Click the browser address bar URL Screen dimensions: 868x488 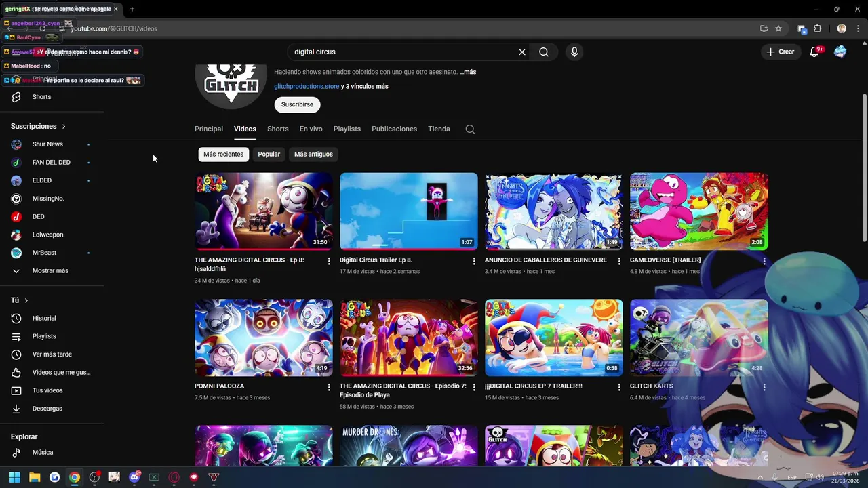coord(114,28)
